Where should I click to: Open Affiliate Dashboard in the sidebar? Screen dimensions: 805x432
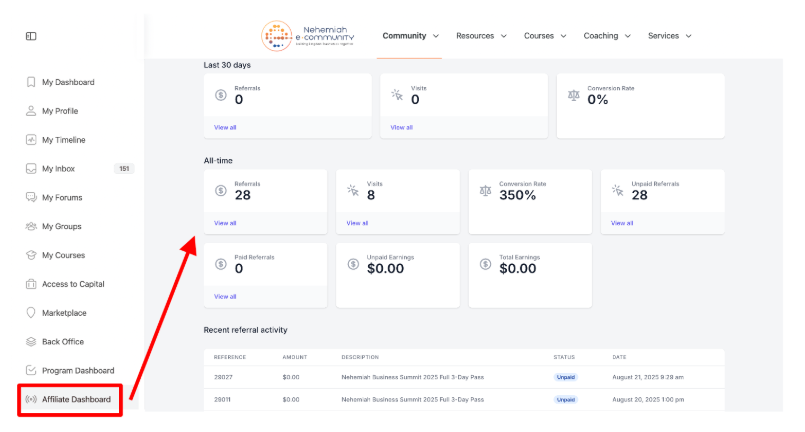[x=76, y=399]
